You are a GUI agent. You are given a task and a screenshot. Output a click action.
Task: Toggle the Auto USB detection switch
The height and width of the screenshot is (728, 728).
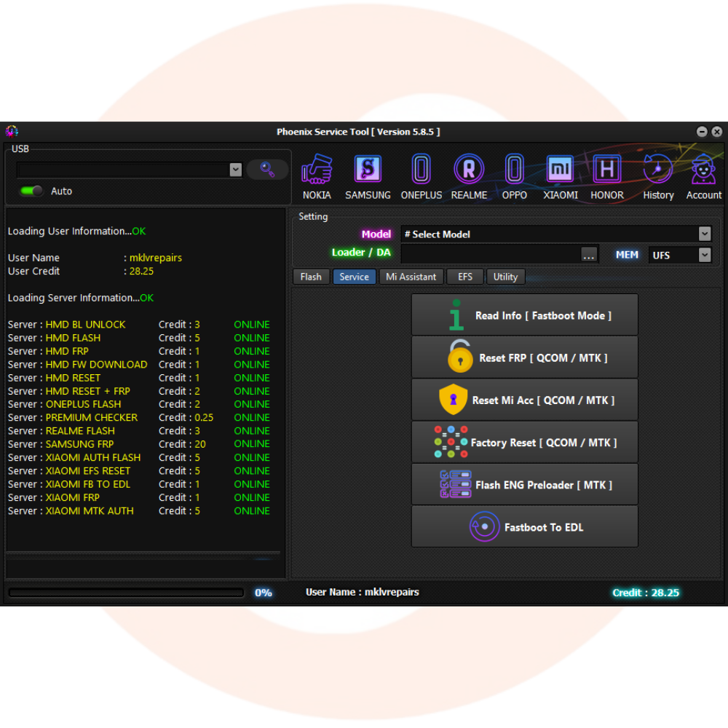pyautogui.click(x=31, y=191)
